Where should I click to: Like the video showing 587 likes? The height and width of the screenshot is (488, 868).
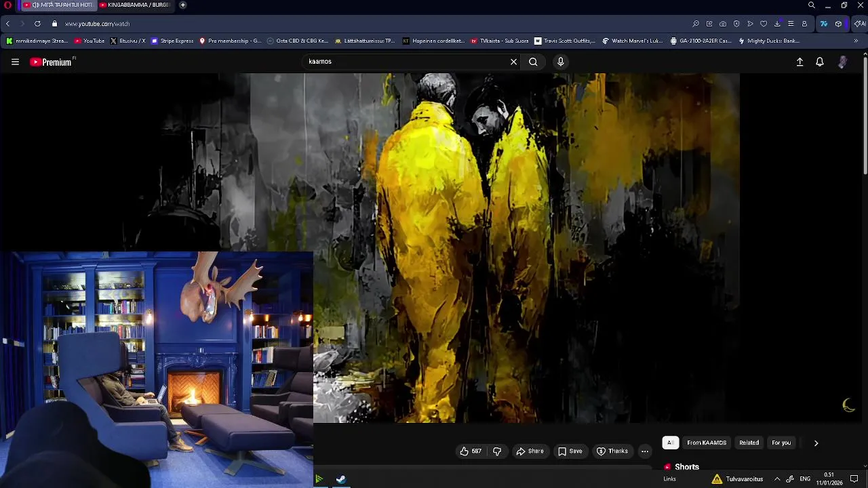coord(471,451)
